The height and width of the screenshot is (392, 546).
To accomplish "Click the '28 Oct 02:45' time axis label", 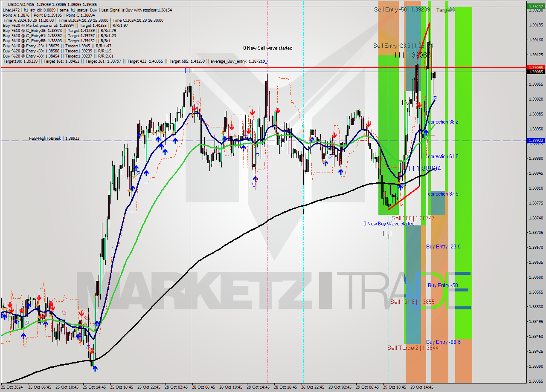I will coord(176,387).
